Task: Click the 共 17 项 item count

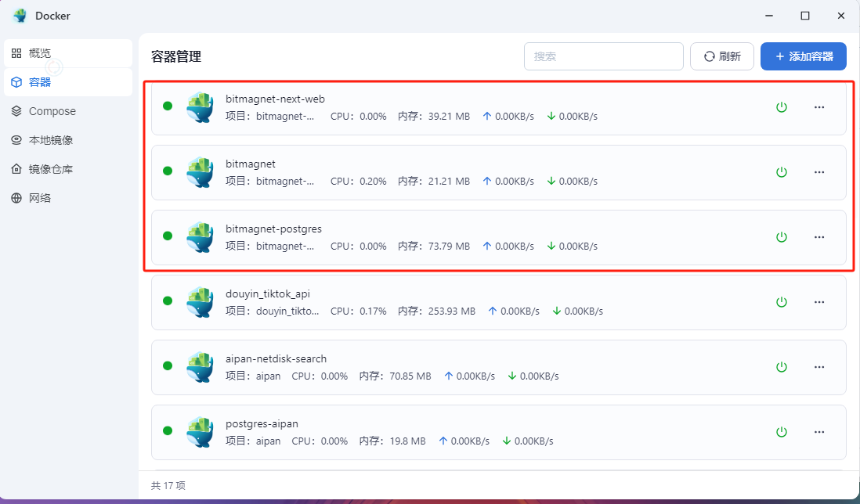Action: point(168,485)
